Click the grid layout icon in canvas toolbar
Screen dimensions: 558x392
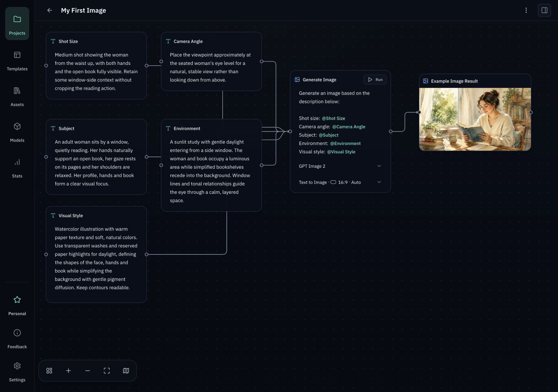[49, 371]
